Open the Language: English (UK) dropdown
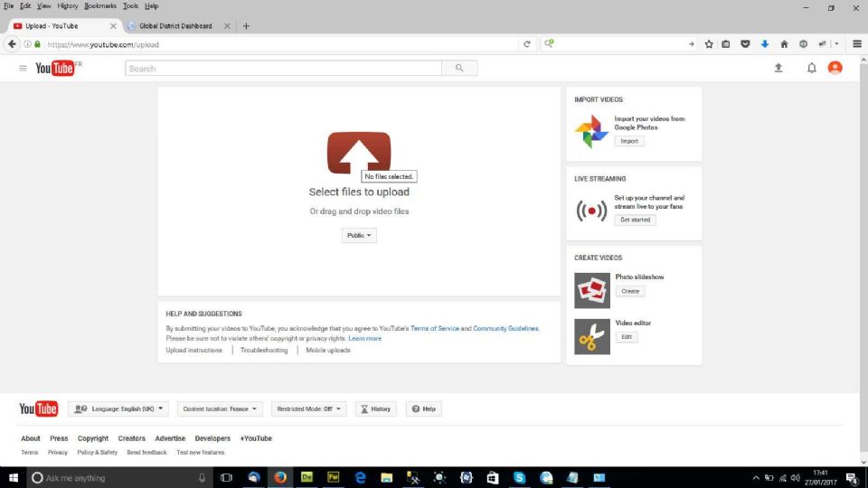 [x=118, y=408]
